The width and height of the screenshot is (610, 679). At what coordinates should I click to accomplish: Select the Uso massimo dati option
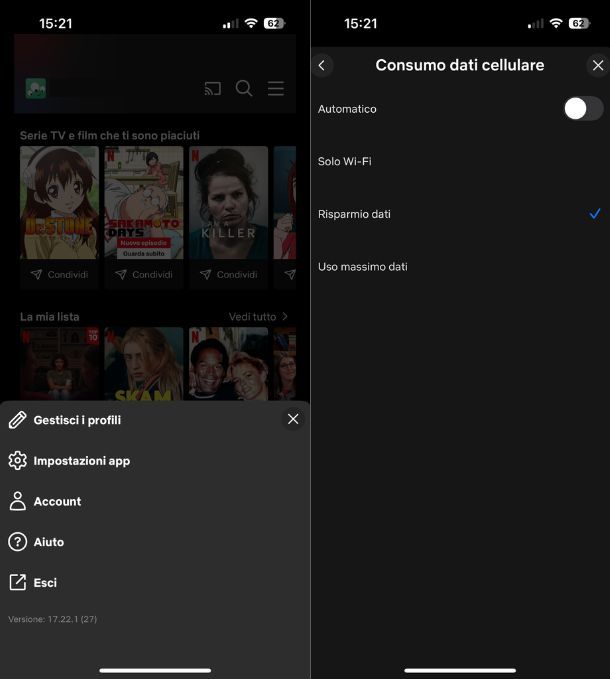point(460,267)
